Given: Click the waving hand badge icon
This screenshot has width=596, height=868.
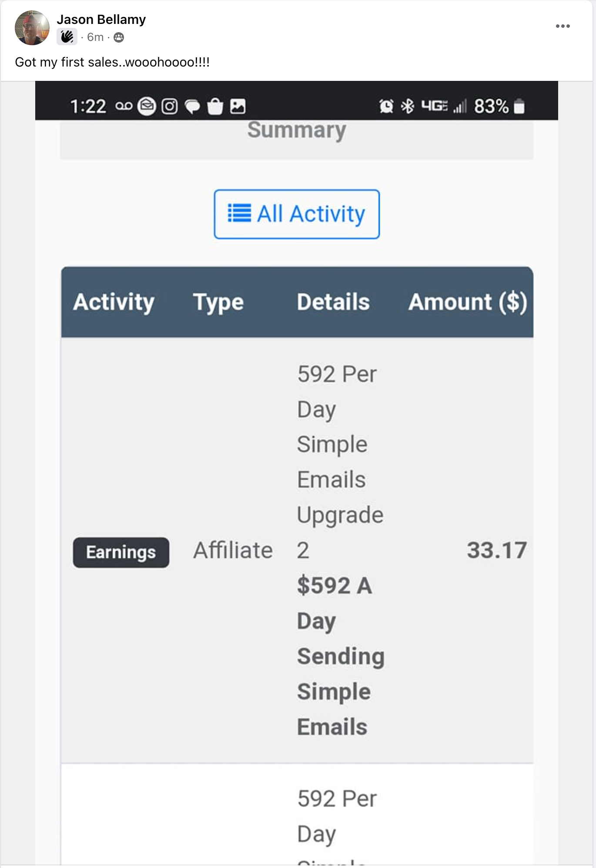Looking at the screenshot, I should point(67,37).
